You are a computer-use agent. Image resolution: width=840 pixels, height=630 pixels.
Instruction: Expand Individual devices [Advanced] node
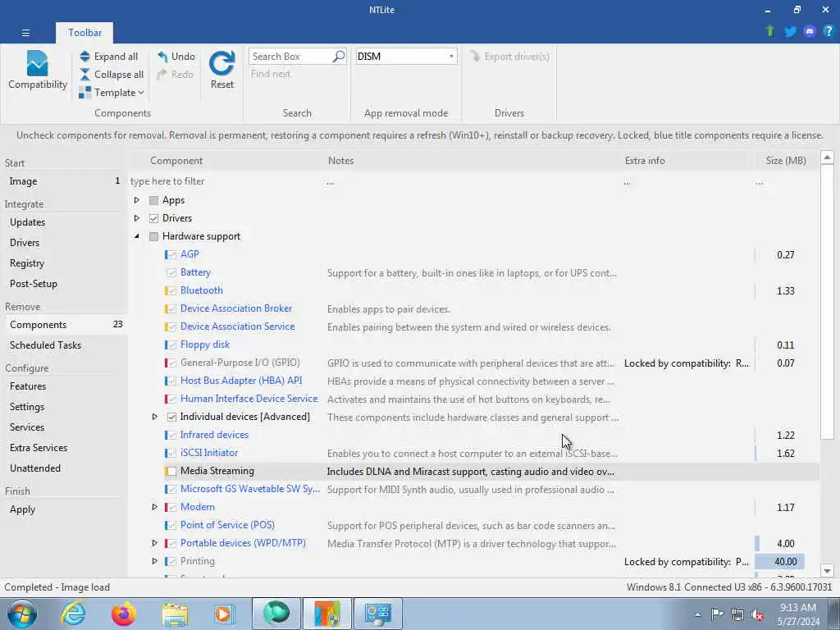155,417
